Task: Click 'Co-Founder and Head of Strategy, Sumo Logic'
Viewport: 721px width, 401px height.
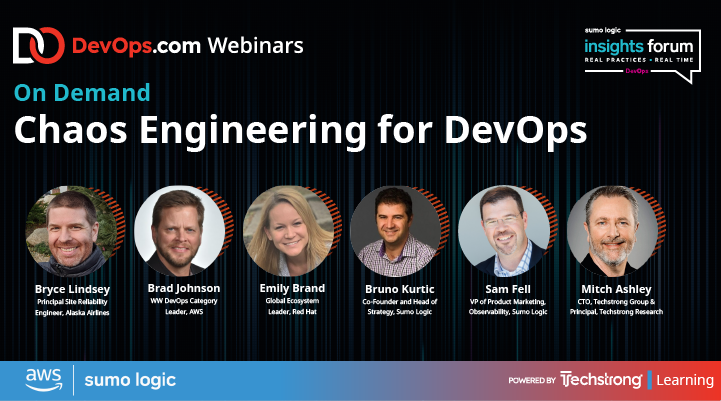Action: tap(400, 307)
